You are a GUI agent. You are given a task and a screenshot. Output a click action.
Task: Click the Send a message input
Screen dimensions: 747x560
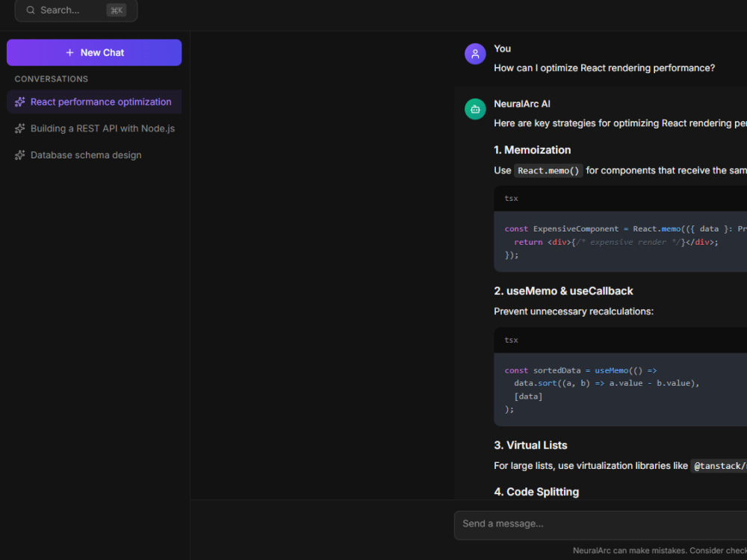coord(601,525)
